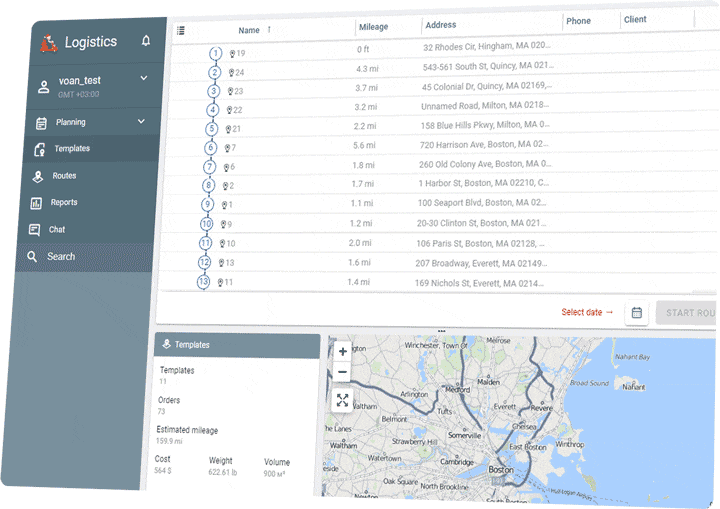Open the notifications bell
Screen dimensions: 720x509
pyautogui.click(x=146, y=41)
